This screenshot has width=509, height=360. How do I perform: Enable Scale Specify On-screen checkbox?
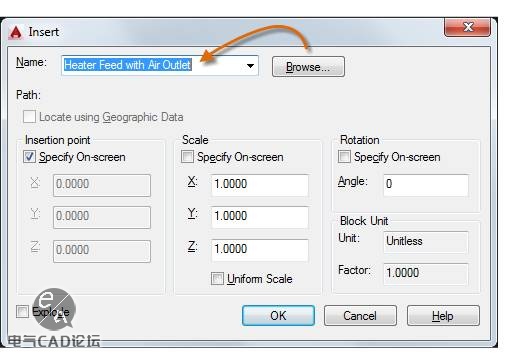187,157
